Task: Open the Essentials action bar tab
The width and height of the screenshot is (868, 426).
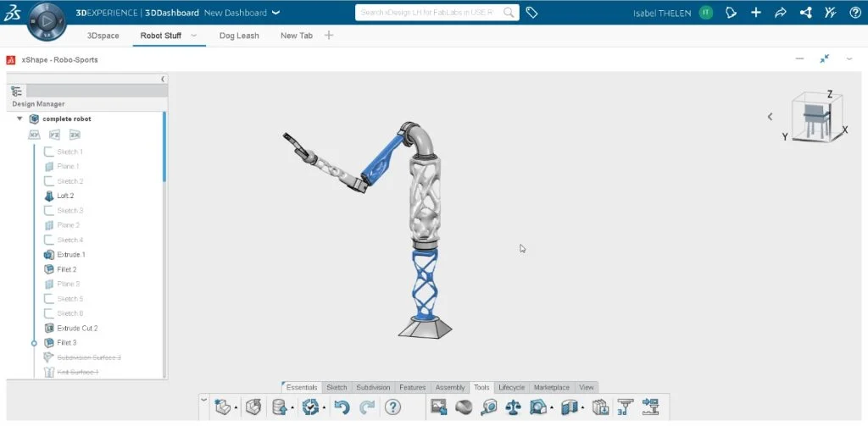Action: (x=302, y=387)
